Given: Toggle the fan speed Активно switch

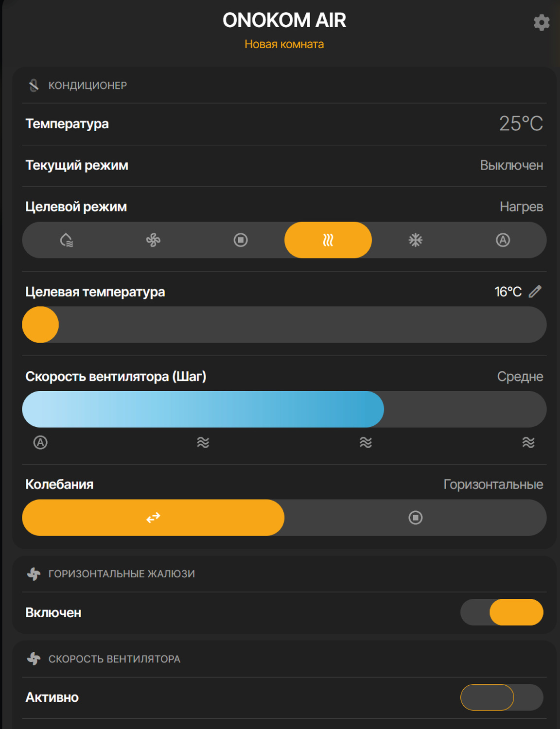Looking at the screenshot, I should (502, 697).
